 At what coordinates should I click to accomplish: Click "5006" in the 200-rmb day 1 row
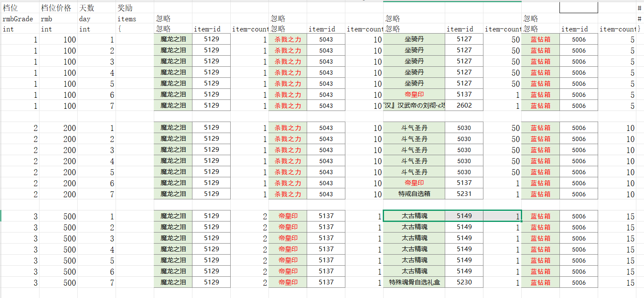(x=579, y=128)
